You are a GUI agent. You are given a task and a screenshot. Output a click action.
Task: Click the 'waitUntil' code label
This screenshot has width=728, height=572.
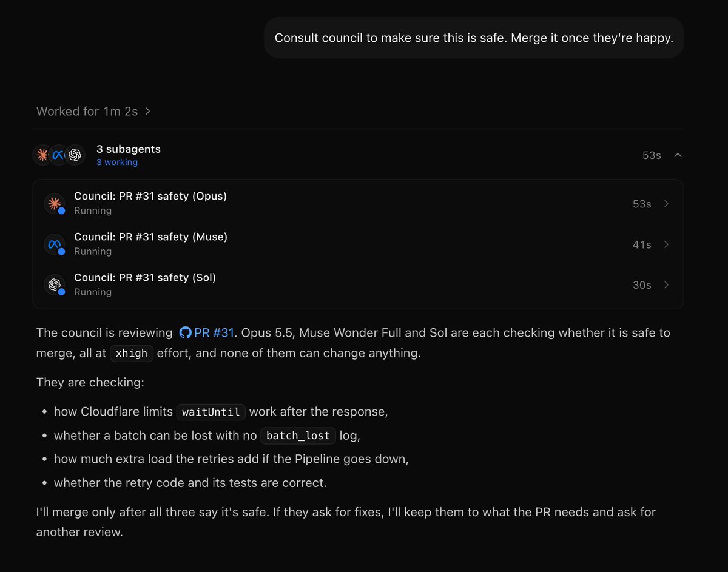coord(211,412)
